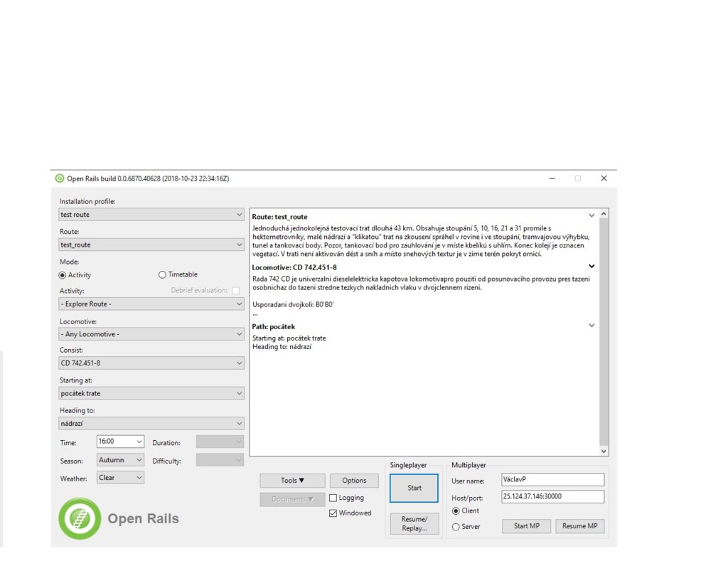The height and width of the screenshot is (583, 728).
Task: Open the Installation profile dropdown
Action: [x=151, y=215]
